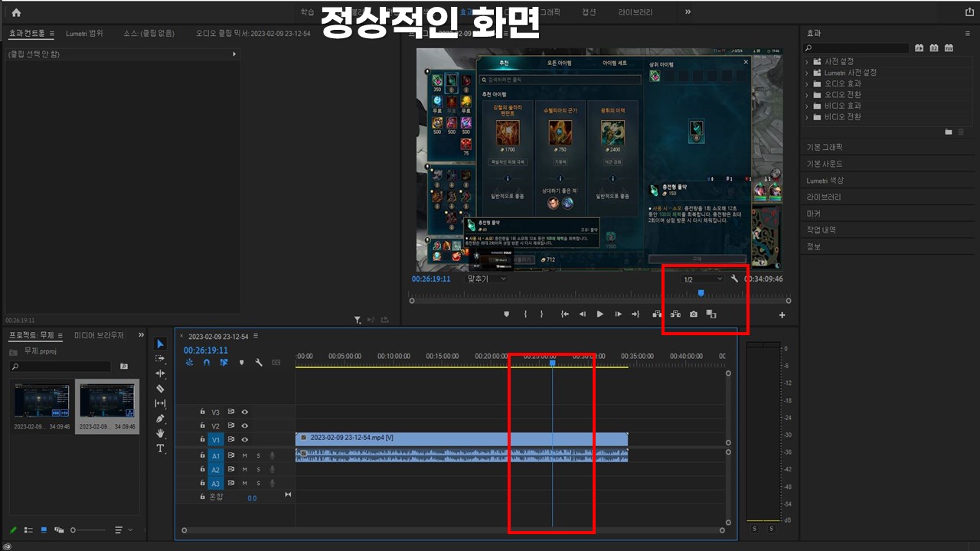
Task: Click the Quick Export share icon
Action: (970, 12)
